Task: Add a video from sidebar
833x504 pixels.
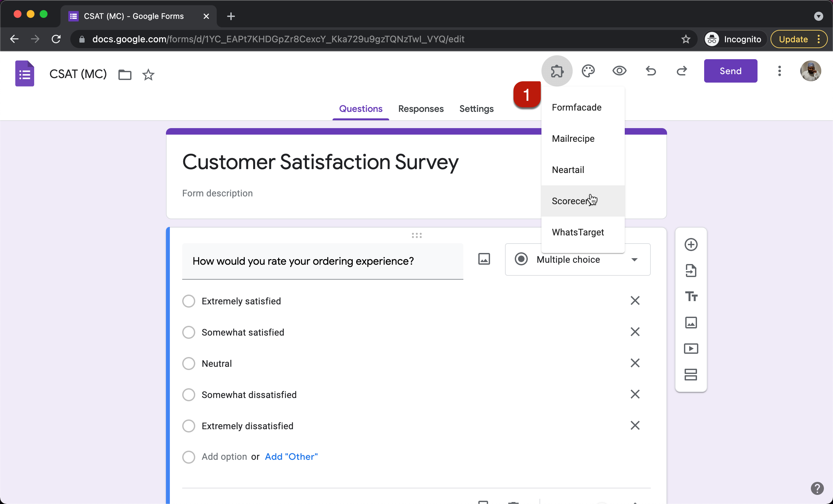Action: pyautogui.click(x=691, y=349)
